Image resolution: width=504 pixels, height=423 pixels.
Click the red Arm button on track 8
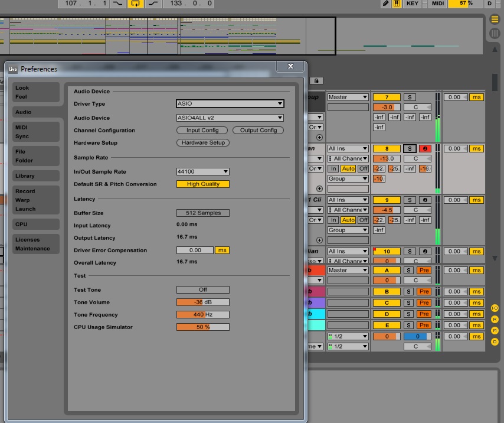tap(425, 149)
